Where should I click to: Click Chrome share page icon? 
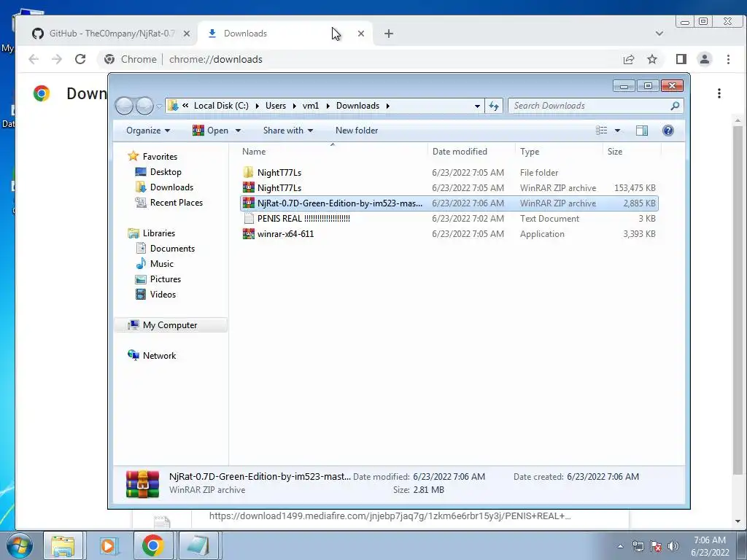[628, 59]
